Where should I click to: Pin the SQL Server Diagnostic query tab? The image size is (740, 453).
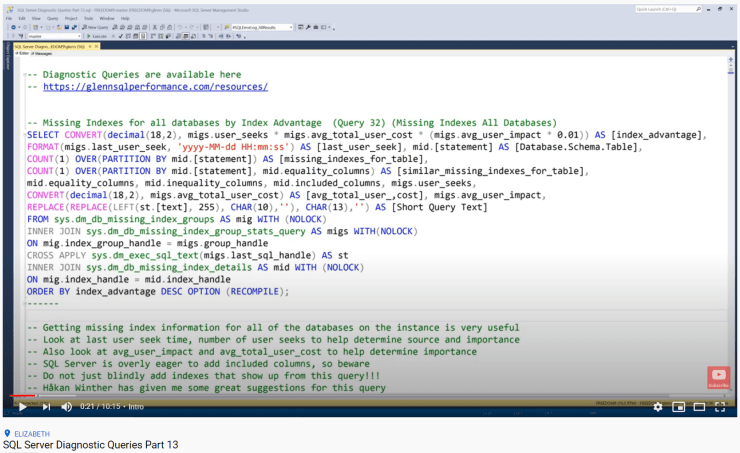[x=90, y=46]
